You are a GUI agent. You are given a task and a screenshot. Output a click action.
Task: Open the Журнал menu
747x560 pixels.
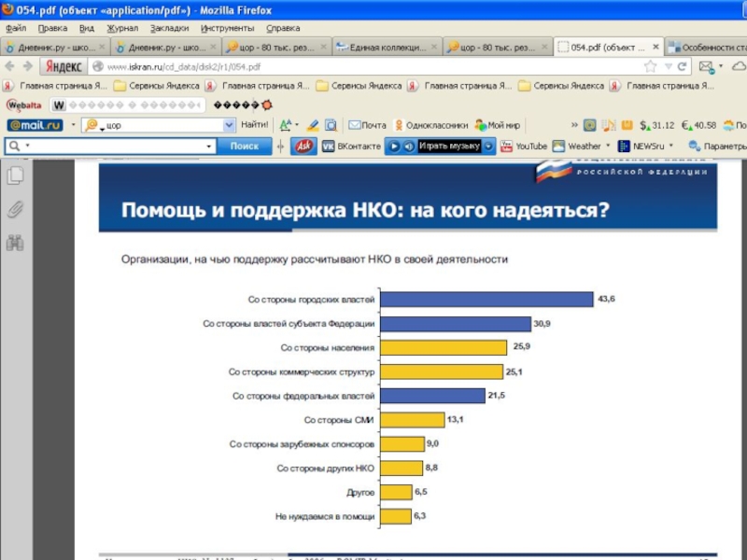coord(122,28)
